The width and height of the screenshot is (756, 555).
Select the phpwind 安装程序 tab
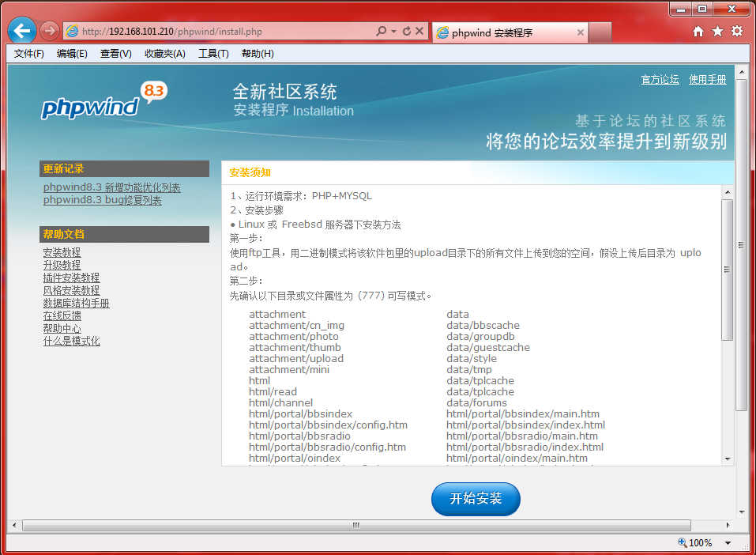(510, 32)
